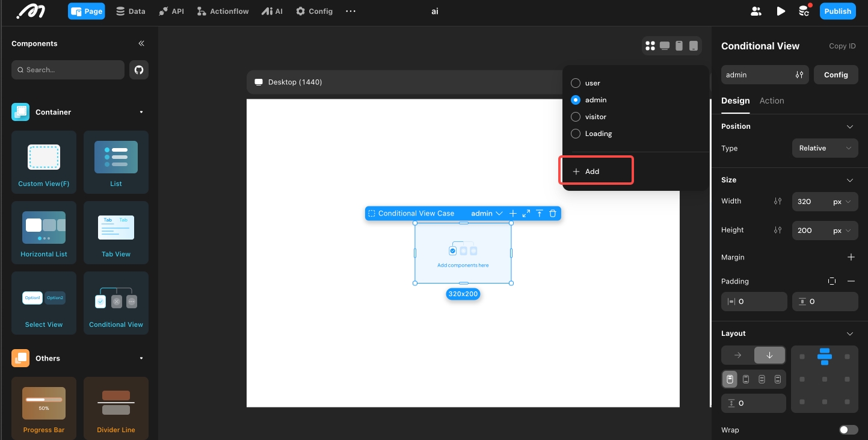Select the first distribution mode icon under direction
Viewport: 868px width, 440px height.
[730, 379]
